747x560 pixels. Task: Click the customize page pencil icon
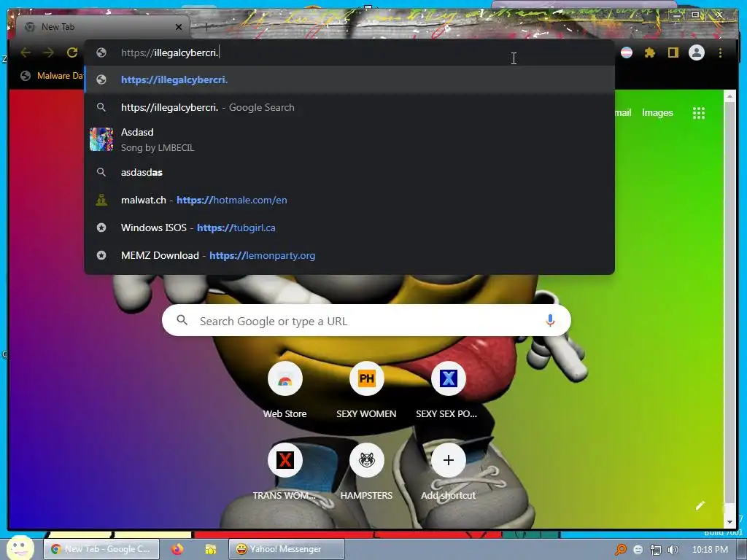click(700, 506)
